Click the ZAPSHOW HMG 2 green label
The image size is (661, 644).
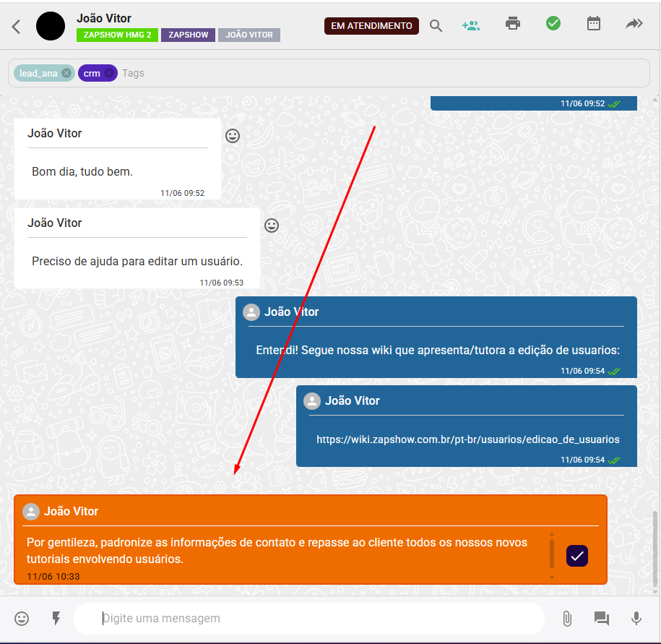click(117, 35)
